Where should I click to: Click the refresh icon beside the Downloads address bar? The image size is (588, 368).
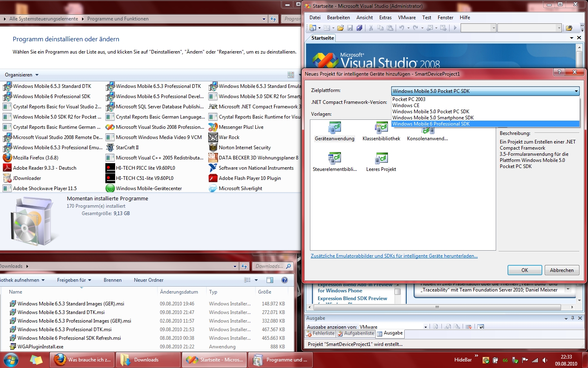pos(244,266)
